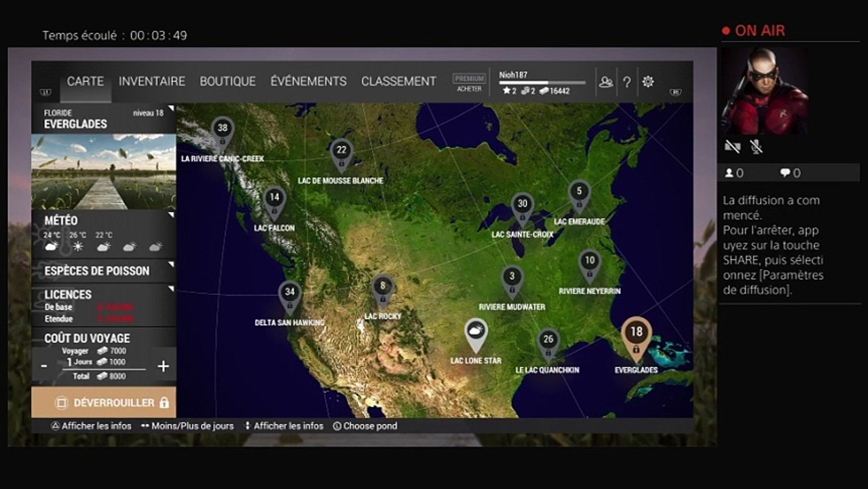Click the cloudy 24 °C weather icon
The width and height of the screenshot is (868, 489).
click(52, 247)
